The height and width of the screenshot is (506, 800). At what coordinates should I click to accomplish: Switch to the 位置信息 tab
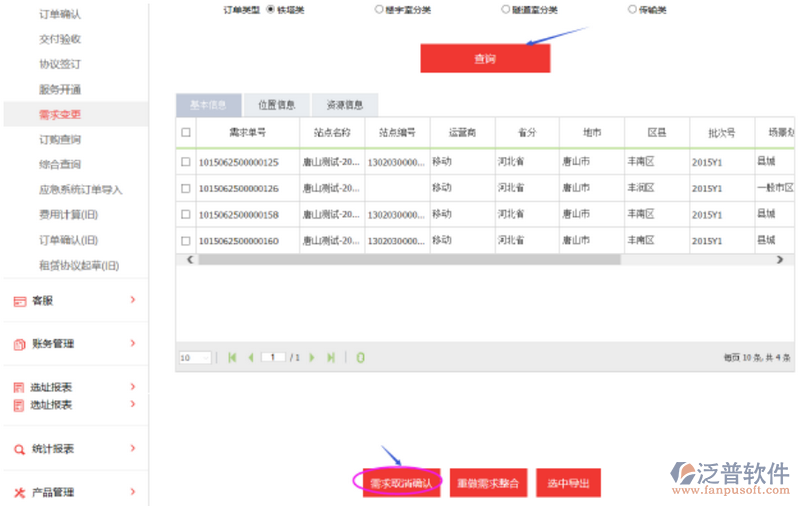pos(276,105)
